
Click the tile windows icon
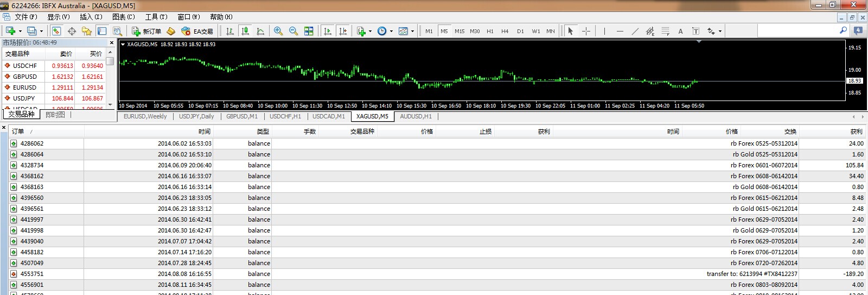309,31
